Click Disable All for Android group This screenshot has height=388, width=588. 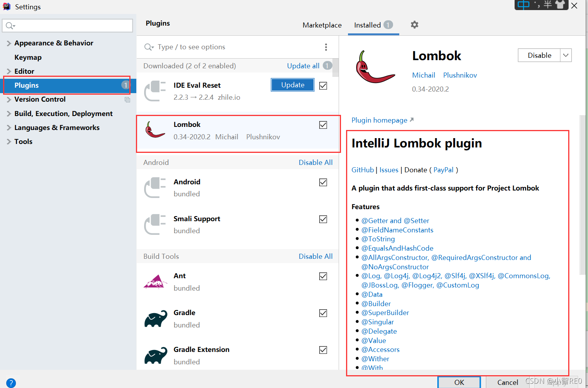(x=316, y=163)
